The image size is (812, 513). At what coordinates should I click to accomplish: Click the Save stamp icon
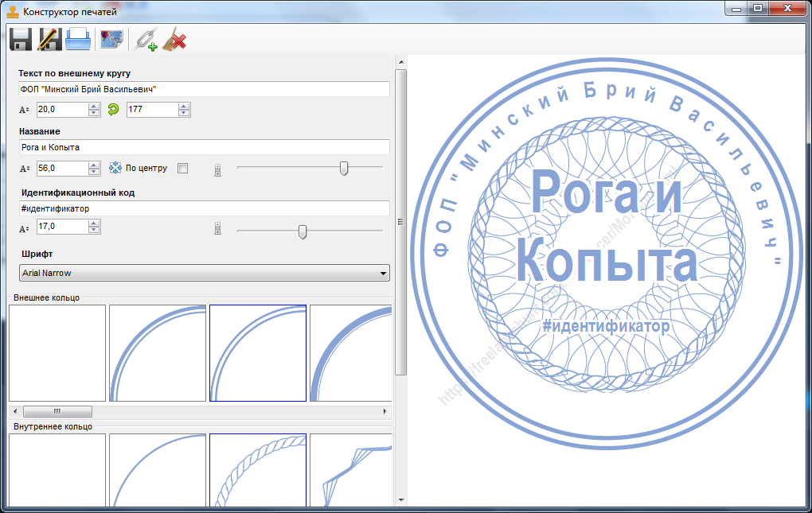coord(20,40)
